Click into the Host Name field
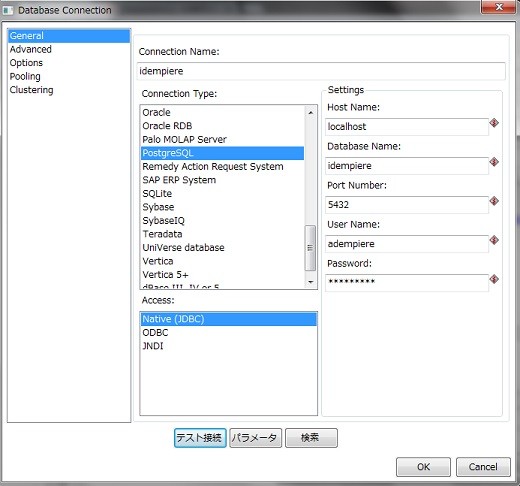The width and height of the screenshot is (520, 486). [407, 127]
